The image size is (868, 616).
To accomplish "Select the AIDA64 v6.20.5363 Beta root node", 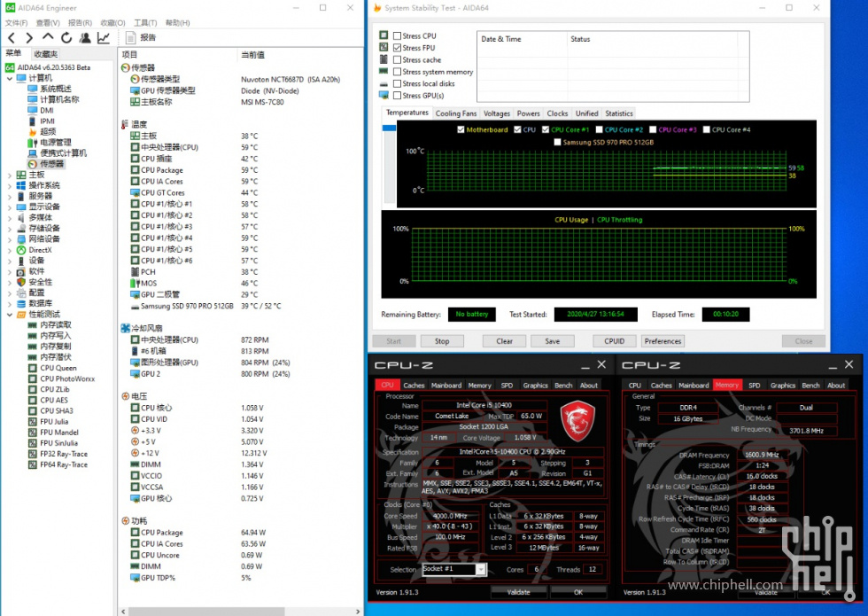I will pyautogui.click(x=54, y=67).
